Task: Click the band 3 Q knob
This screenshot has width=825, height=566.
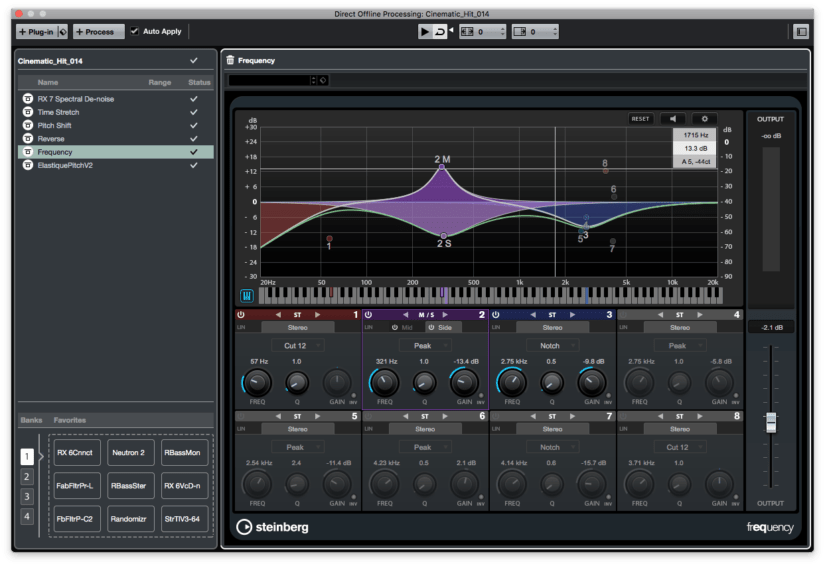Action: point(551,382)
